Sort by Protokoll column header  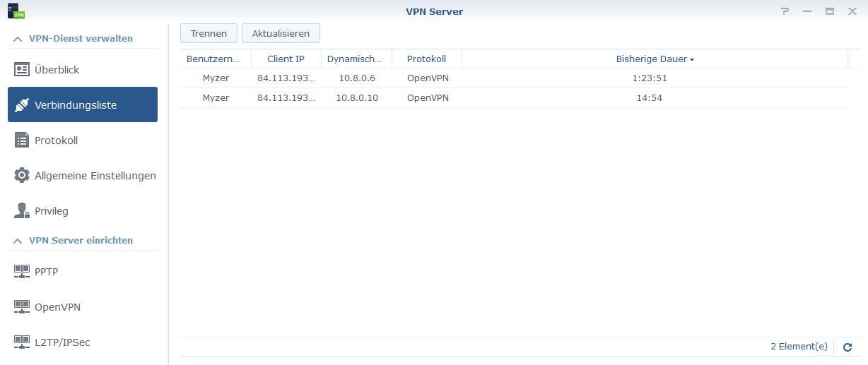pyautogui.click(x=427, y=59)
